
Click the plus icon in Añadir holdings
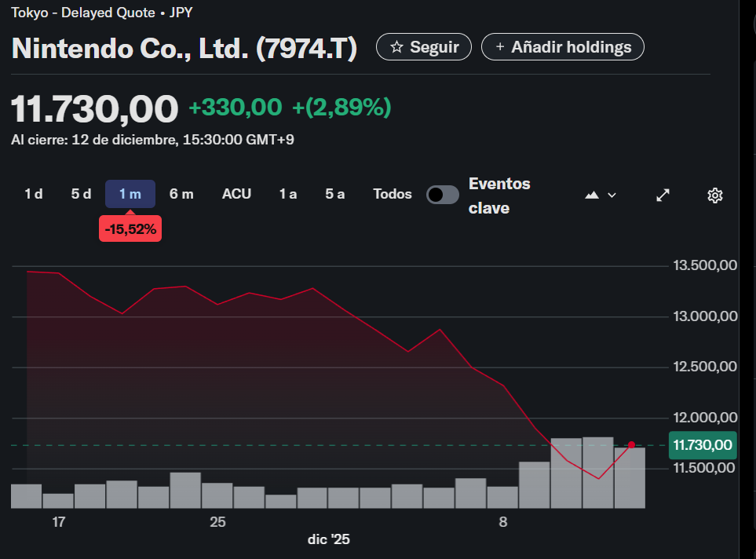[x=500, y=47]
